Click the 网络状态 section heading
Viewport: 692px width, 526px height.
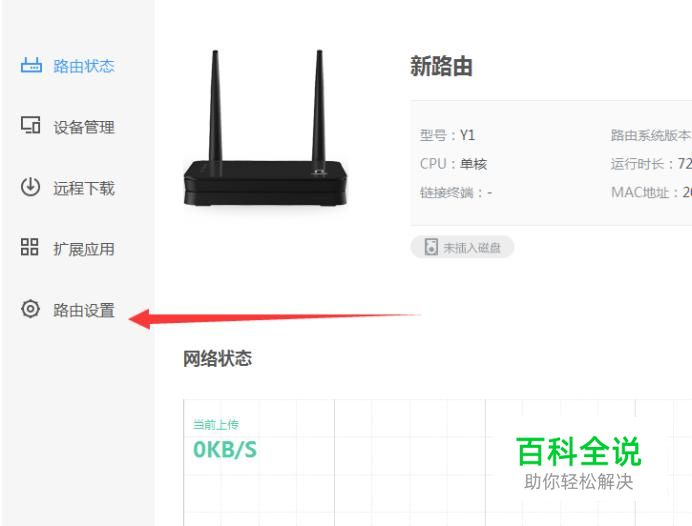pos(218,358)
